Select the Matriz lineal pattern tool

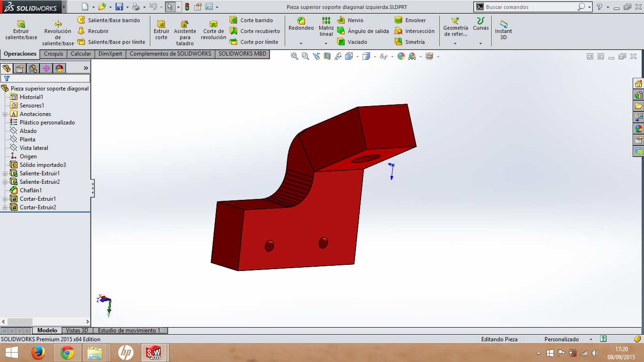[326, 27]
